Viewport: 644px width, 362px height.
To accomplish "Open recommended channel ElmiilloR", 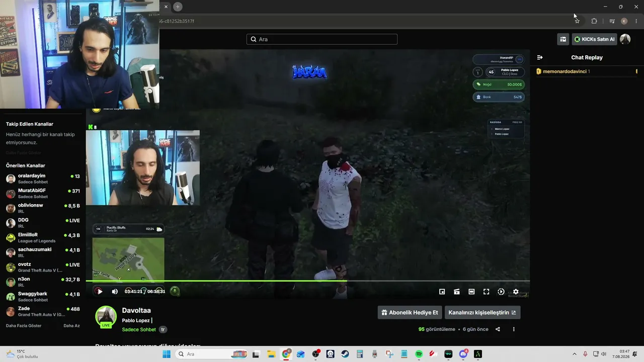I will (43, 237).
